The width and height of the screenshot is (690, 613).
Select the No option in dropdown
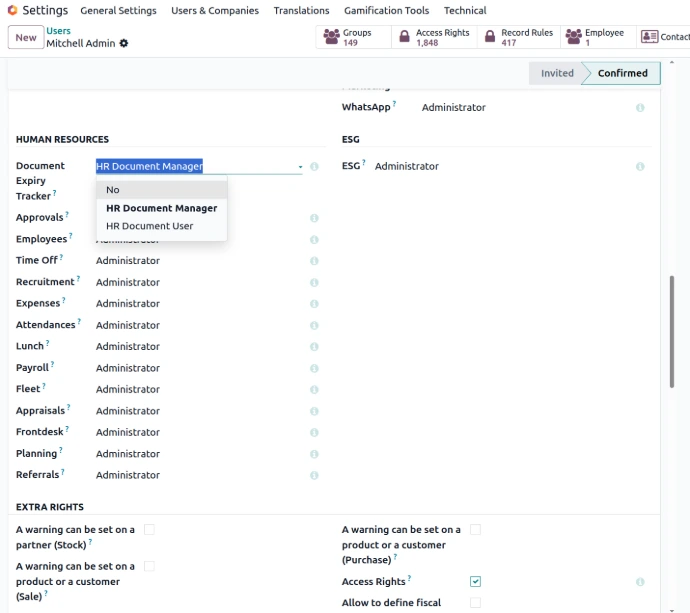[x=113, y=190]
